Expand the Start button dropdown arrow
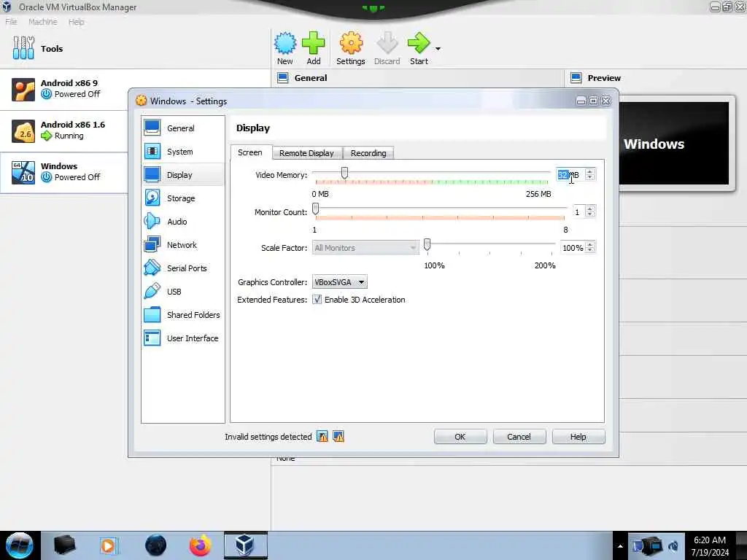This screenshot has height=560, width=747. point(438,49)
